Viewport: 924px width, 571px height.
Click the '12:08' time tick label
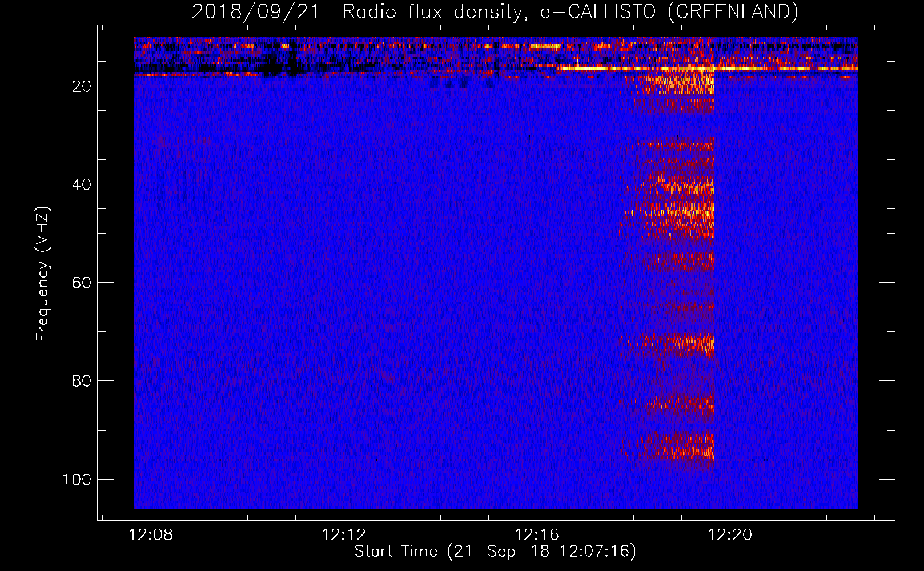(151, 535)
